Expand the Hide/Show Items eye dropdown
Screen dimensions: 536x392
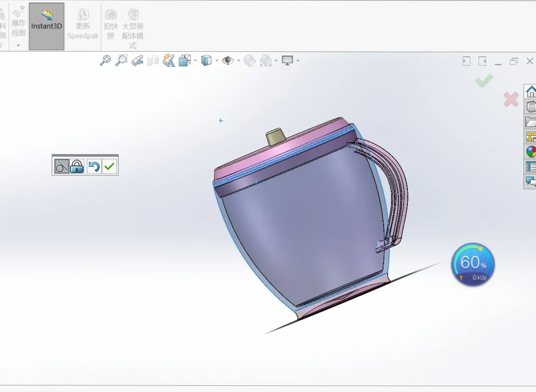pos(239,61)
